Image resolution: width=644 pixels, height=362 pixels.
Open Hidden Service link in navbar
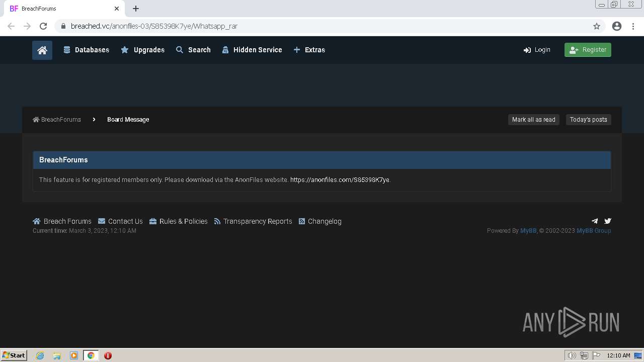click(x=252, y=50)
